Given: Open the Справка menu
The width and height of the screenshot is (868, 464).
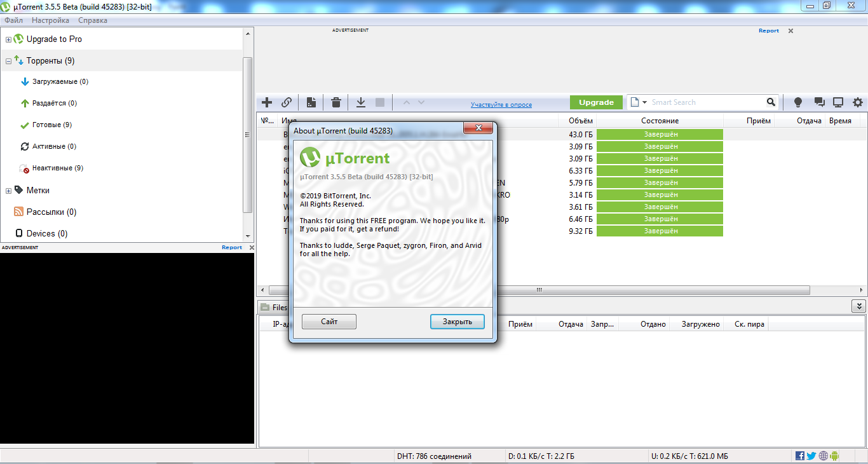Looking at the screenshot, I should pyautogui.click(x=93, y=20).
